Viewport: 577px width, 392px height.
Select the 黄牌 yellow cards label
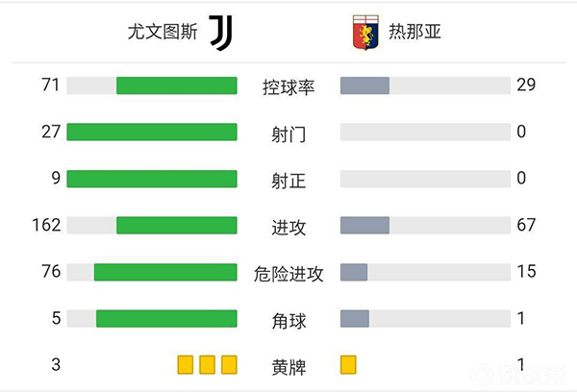288,366
